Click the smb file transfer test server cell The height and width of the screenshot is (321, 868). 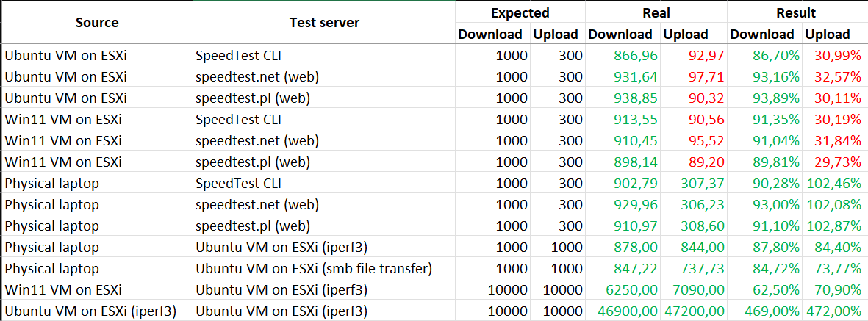314,269
